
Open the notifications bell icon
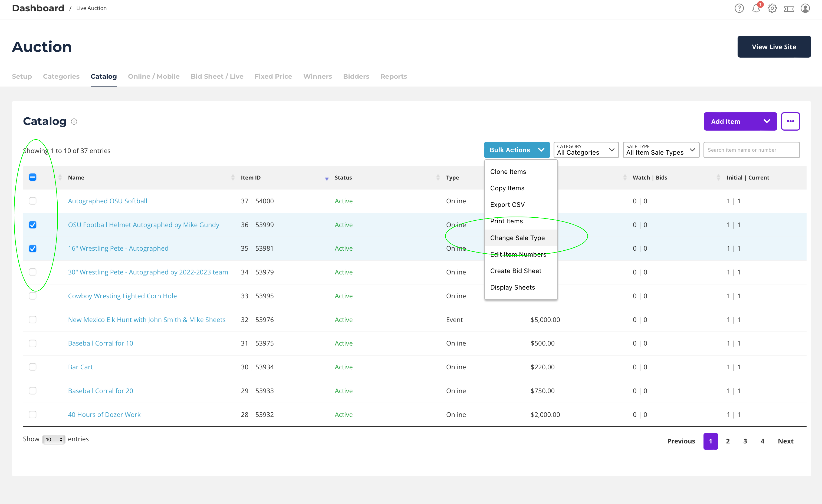tap(756, 8)
